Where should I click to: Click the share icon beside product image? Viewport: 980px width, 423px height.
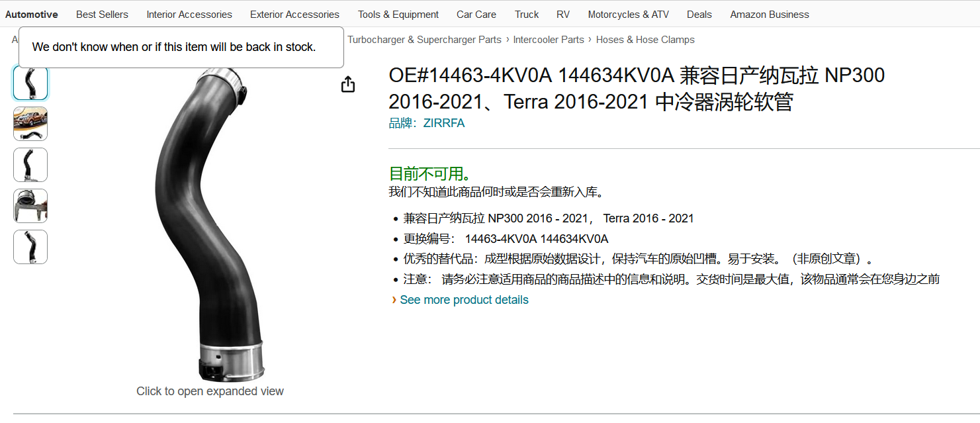348,85
